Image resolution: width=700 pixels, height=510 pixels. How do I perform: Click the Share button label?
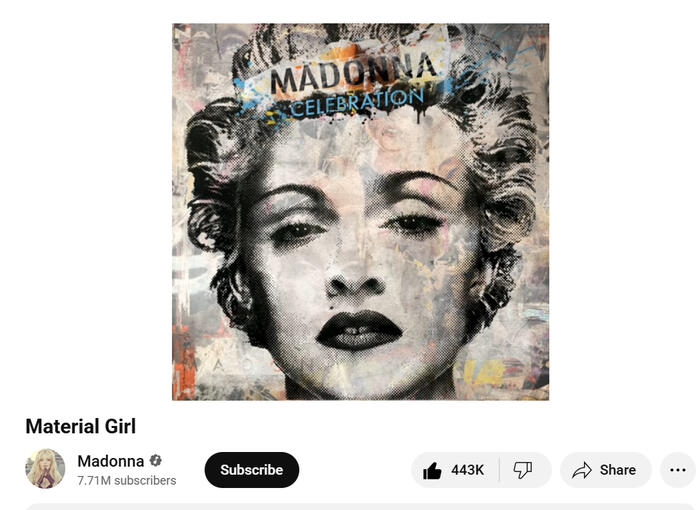point(618,470)
